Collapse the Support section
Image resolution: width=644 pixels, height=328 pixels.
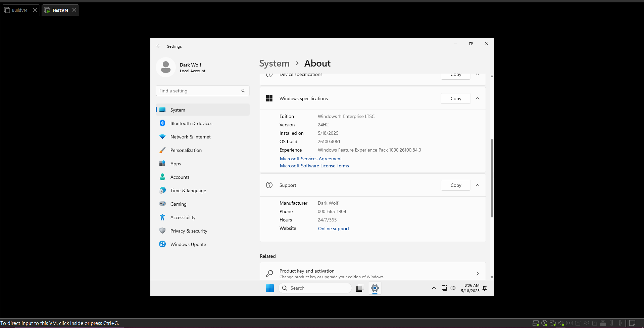click(478, 185)
